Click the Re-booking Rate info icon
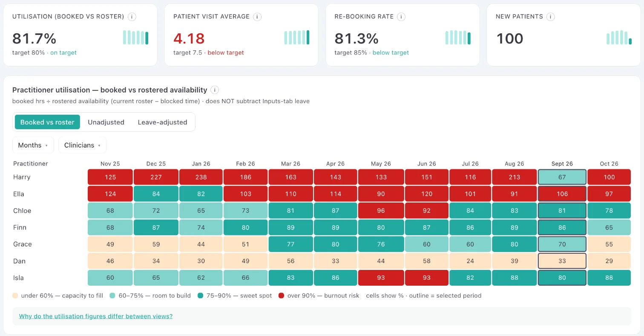Image resolution: width=644 pixels, height=336 pixels. 401,17
